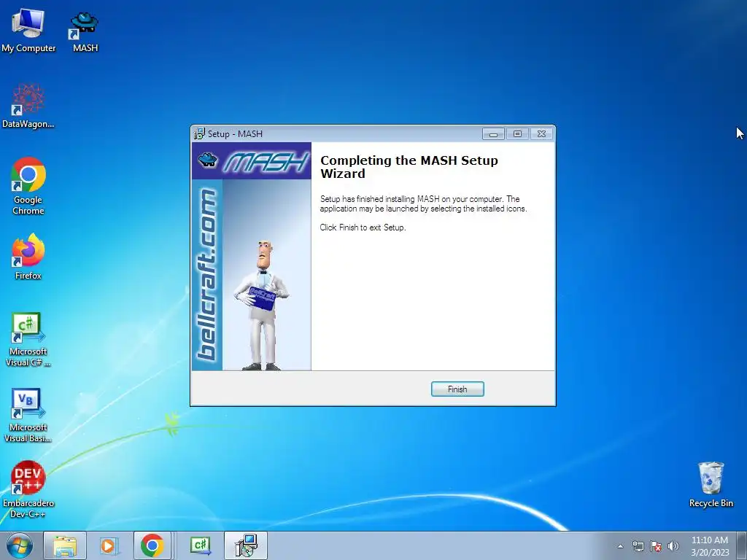747x560 pixels.
Task: Open the MASH desktop shortcut
Action: coord(85,32)
